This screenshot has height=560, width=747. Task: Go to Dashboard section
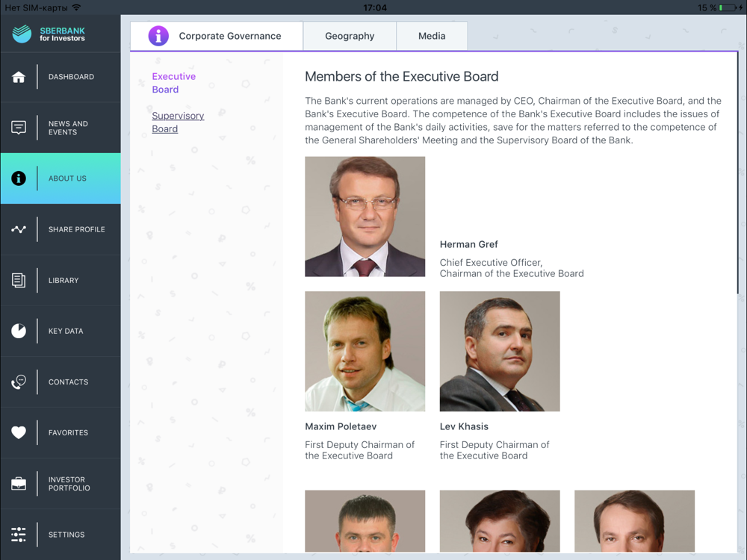[x=61, y=77]
